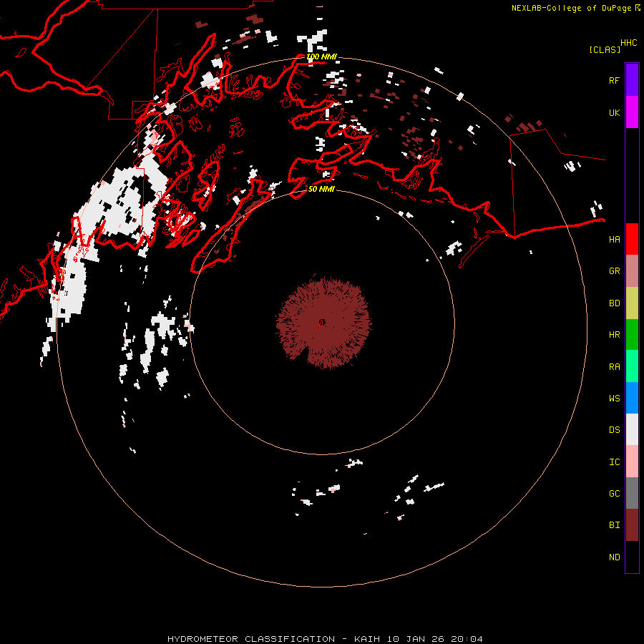Click the RF legend label
Image resolution: width=644 pixels, height=644 pixels.
[614, 80]
